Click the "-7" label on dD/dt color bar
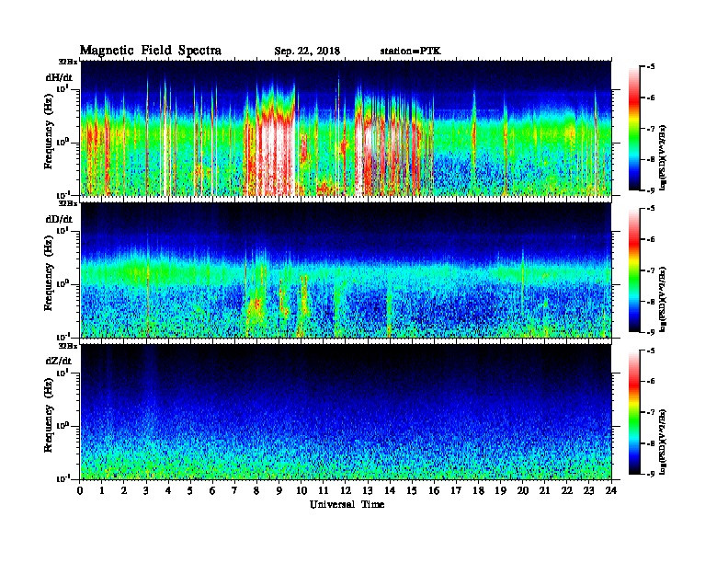 [x=651, y=270]
